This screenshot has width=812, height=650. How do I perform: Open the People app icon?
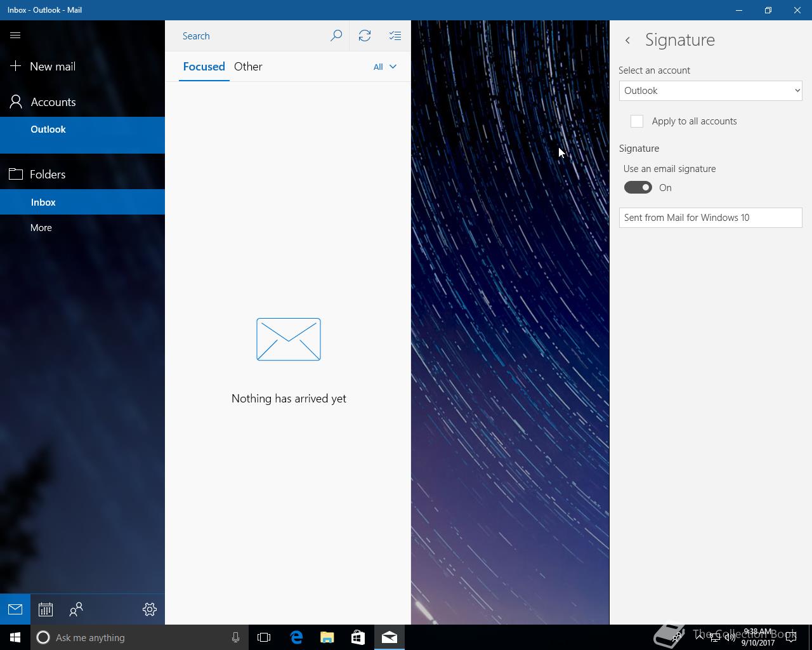point(76,609)
